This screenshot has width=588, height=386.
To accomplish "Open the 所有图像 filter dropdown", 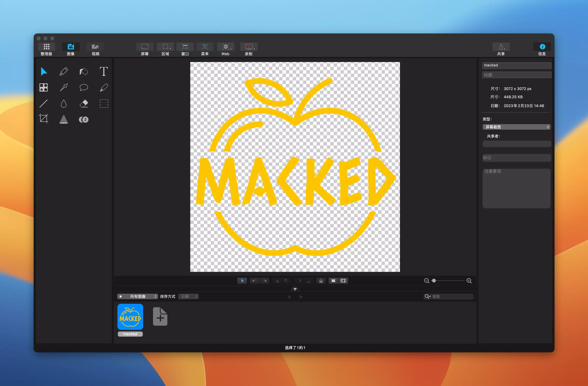I will [x=138, y=296].
